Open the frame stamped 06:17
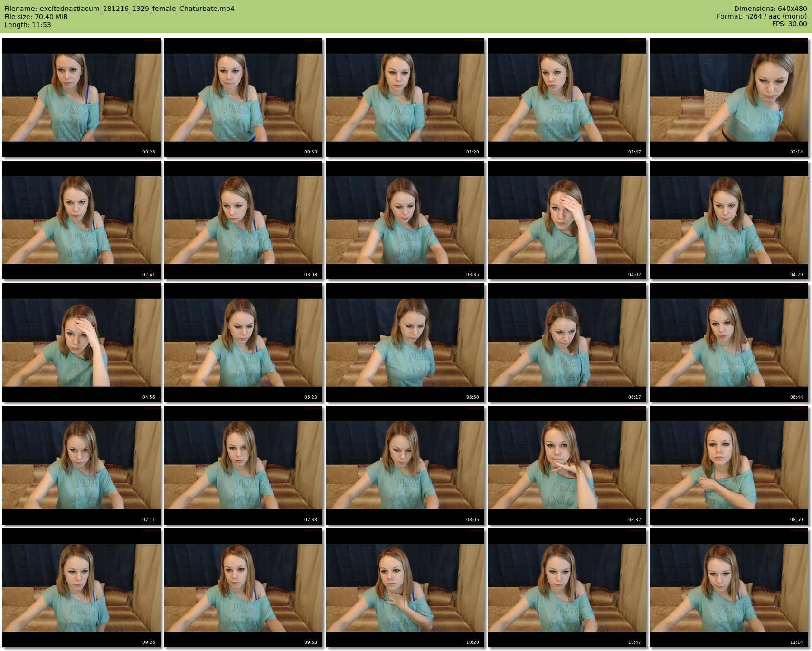 pos(567,343)
